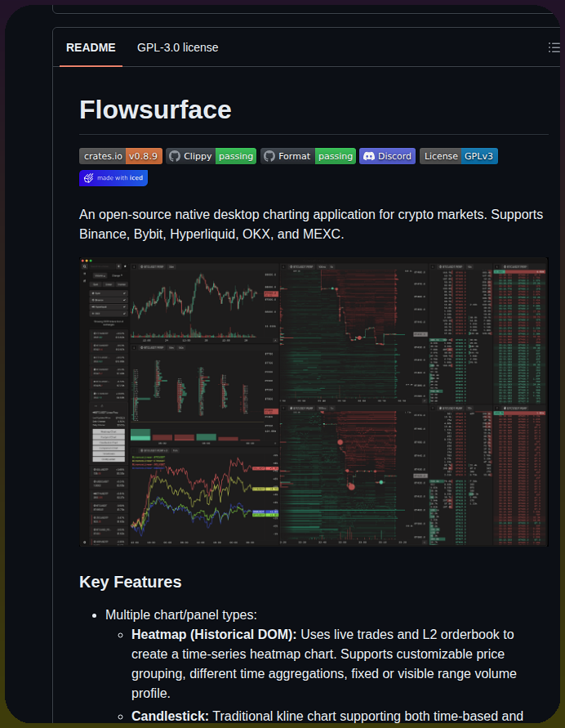Click the GitHub octocat icon in Clippy badge

click(175, 156)
